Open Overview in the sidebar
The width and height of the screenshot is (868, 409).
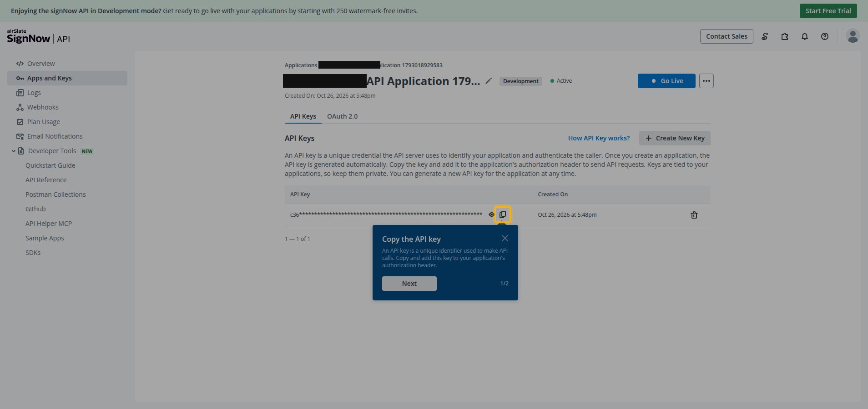[67, 64]
